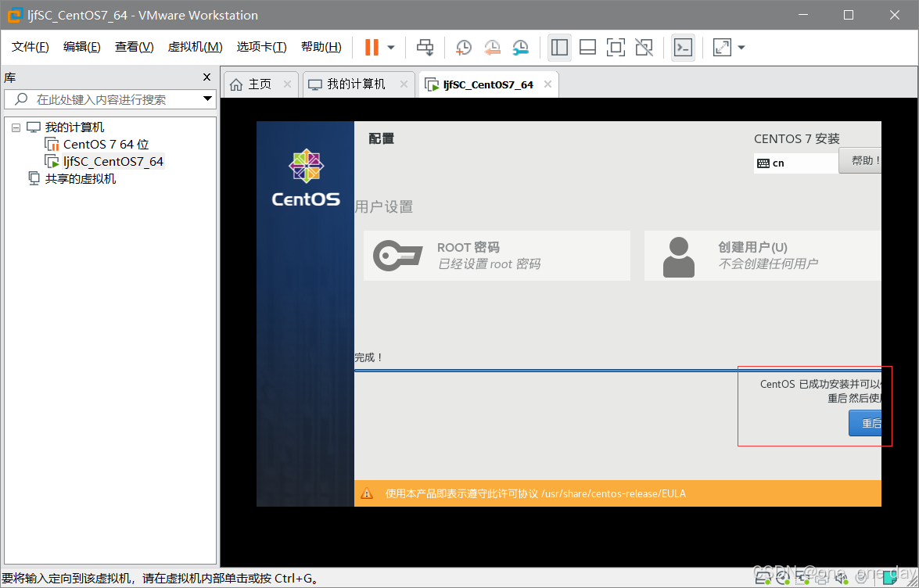The width and height of the screenshot is (919, 588).
Task: Click Send Ctrl+Alt+Del toolbar icon
Action: (425, 48)
